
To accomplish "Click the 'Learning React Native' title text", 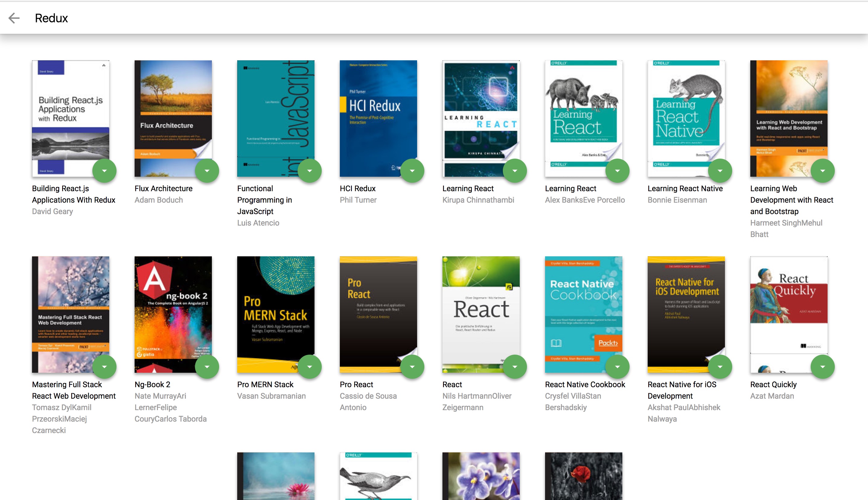I will (685, 188).
